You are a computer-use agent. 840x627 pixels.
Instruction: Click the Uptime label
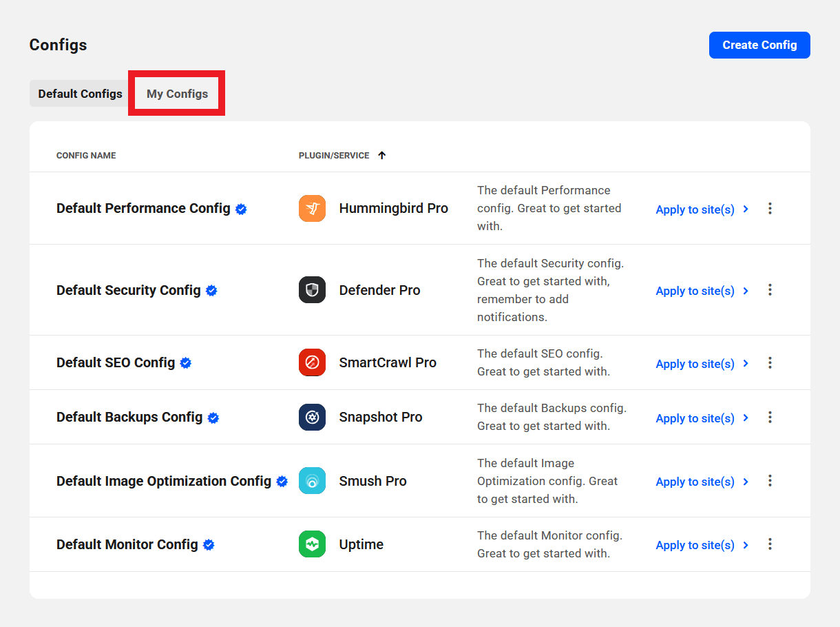361,544
